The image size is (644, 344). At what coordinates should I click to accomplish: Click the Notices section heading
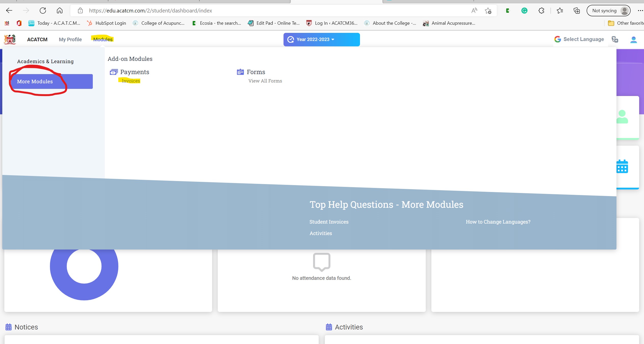pos(26,327)
